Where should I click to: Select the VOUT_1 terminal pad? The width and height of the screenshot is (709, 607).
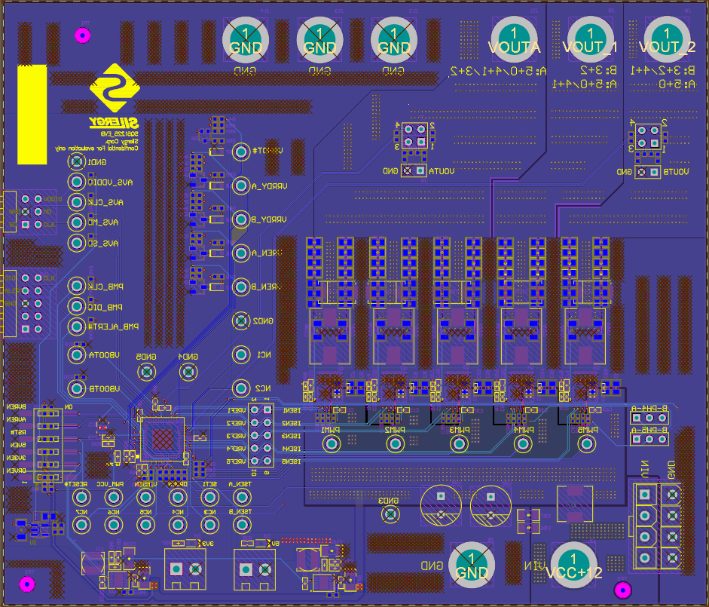(591, 41)
